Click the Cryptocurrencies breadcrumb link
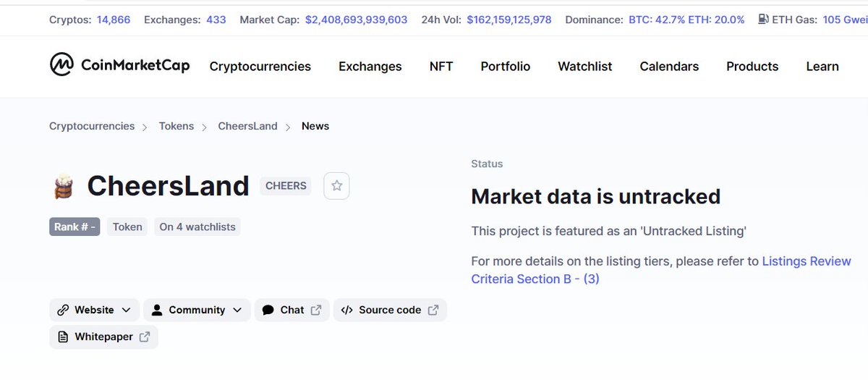 [x=92, y=126]
